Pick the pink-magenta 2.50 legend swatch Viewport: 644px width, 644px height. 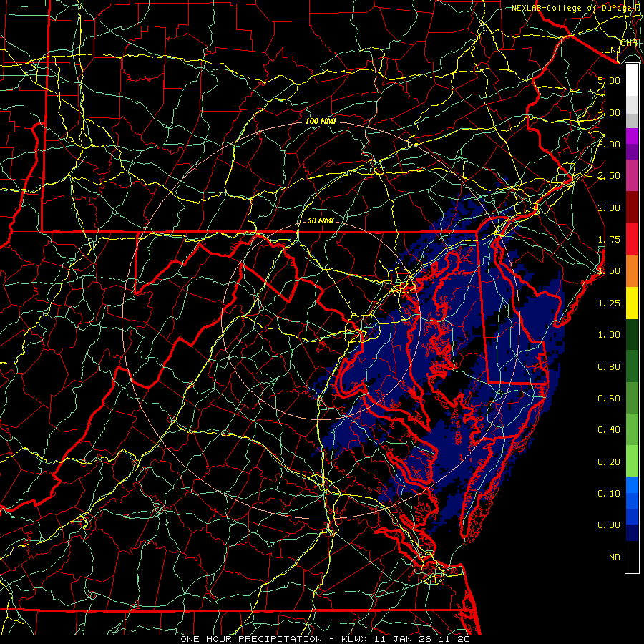tap(632, 175)
